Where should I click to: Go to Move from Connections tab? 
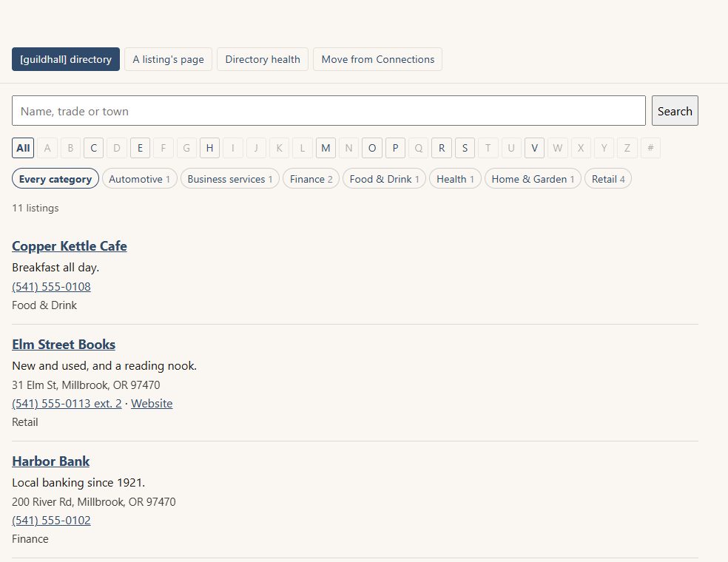[x=377, y=59]
